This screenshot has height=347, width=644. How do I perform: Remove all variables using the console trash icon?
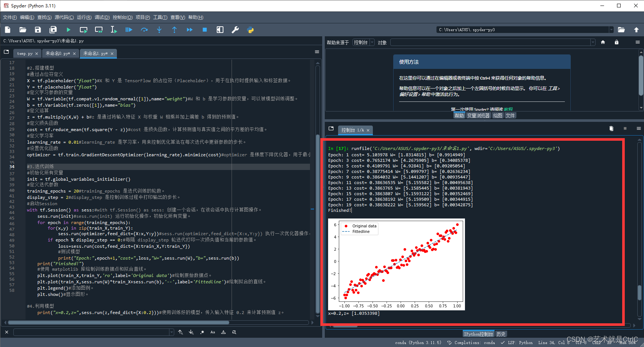611,129
